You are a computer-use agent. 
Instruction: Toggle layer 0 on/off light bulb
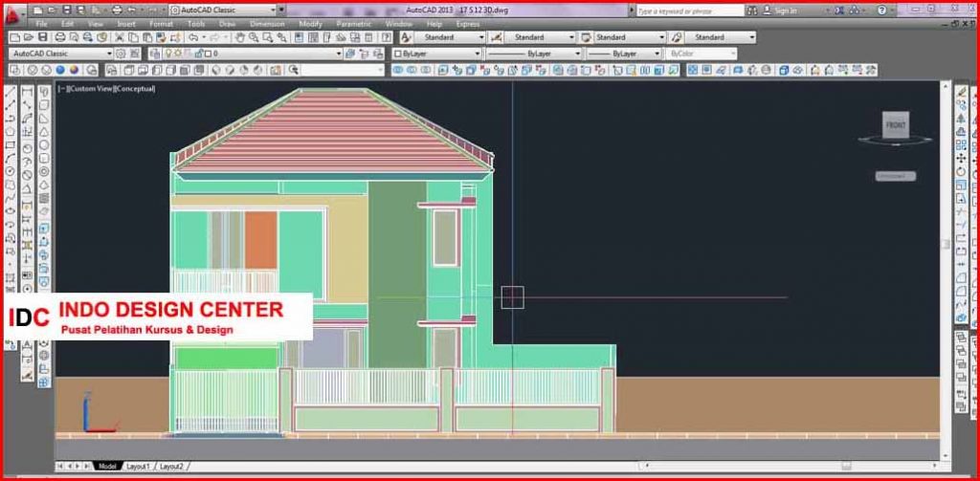coord(168,54)
